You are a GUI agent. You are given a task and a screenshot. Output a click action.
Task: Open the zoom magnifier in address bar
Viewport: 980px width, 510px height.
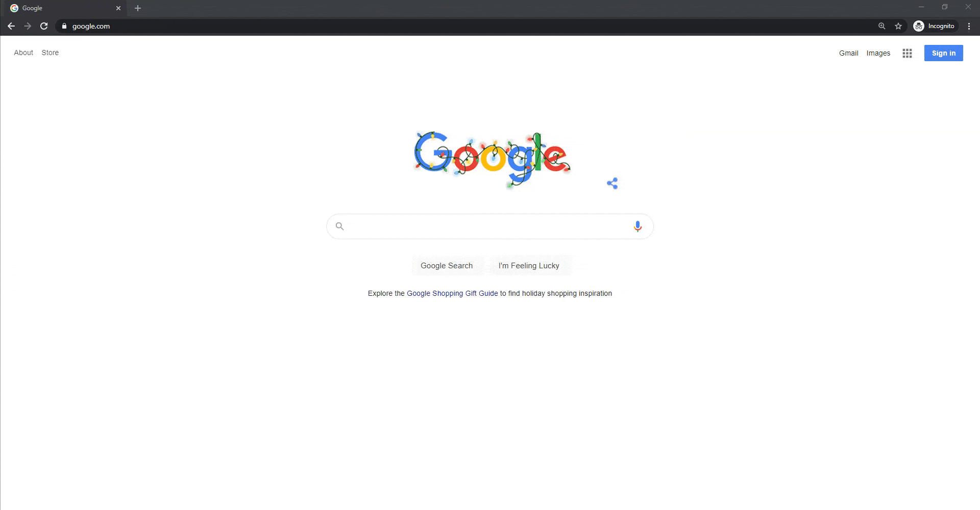tap(881, 26)
